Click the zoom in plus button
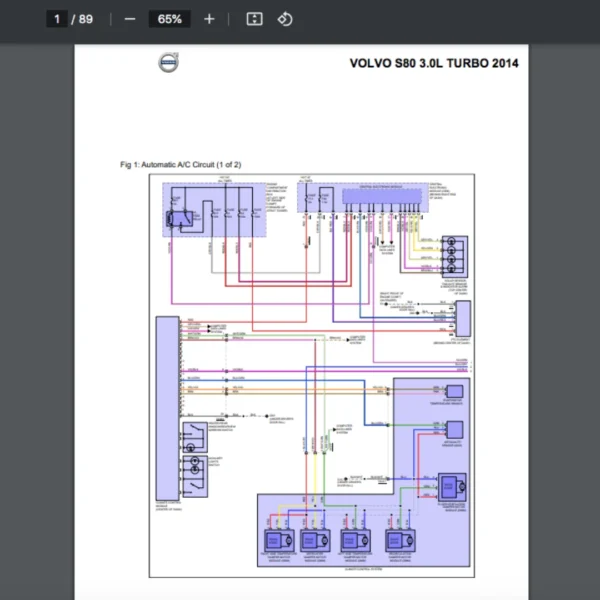Screen dimensions: 600x600 click(x=208, y=19)
